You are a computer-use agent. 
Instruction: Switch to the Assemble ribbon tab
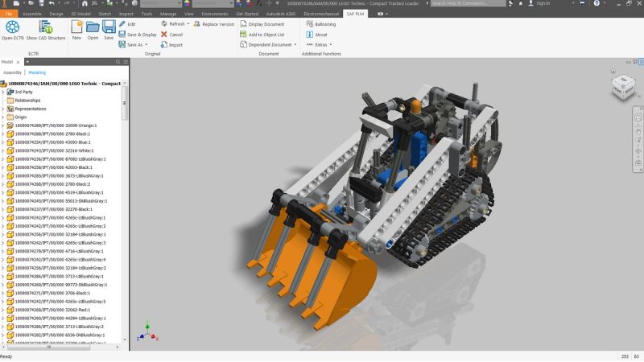[x=32, y=14]
